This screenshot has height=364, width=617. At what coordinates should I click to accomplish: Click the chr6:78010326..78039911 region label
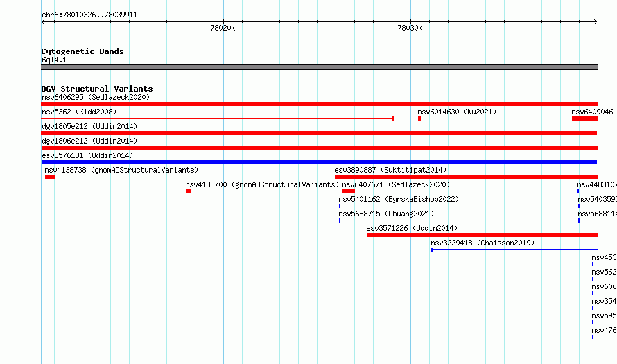pos(89,15)
